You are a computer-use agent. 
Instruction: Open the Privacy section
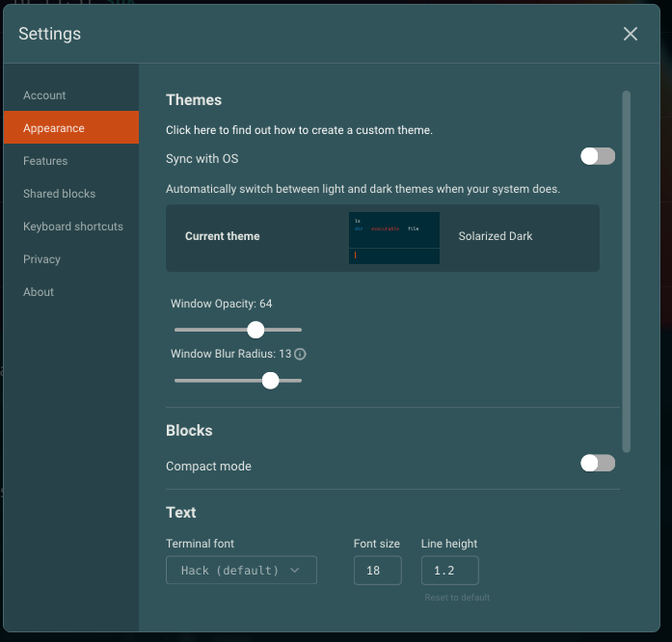click(x=71, y=259)
